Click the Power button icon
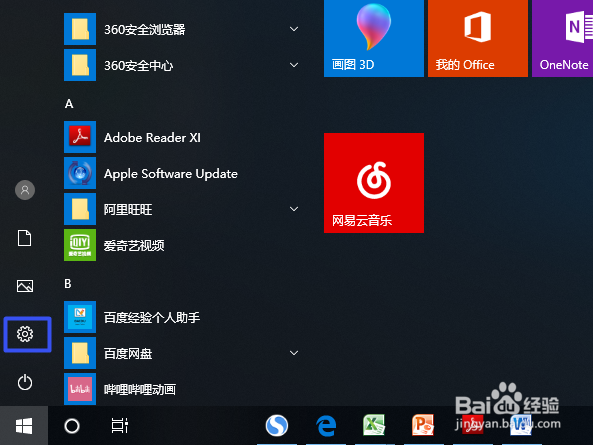This screenshot has width=593, height=445. click(x=25, y=382)
